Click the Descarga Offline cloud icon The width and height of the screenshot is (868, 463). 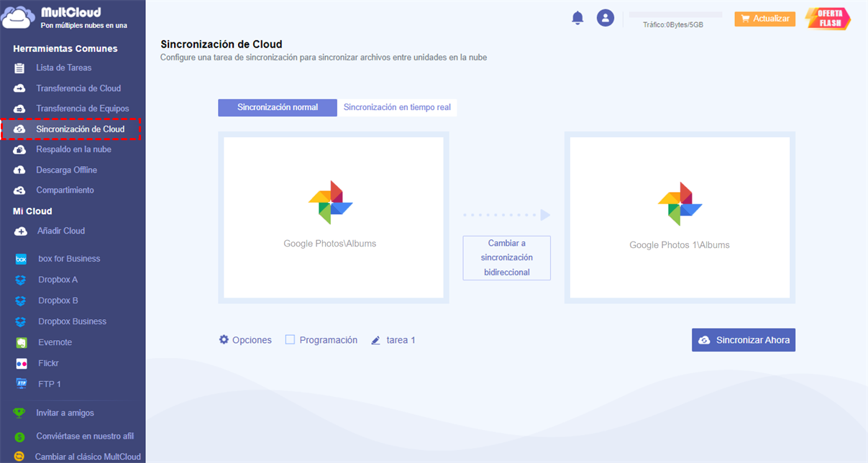[20, 170]
